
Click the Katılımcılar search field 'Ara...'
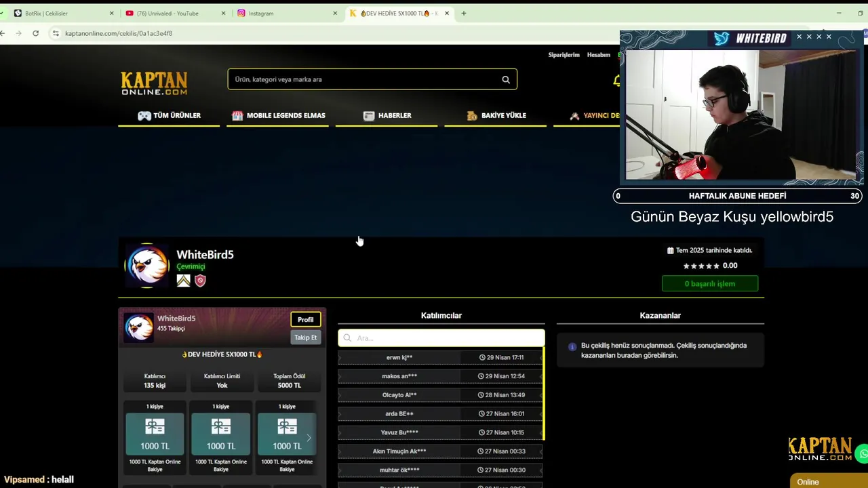(441, 338)
